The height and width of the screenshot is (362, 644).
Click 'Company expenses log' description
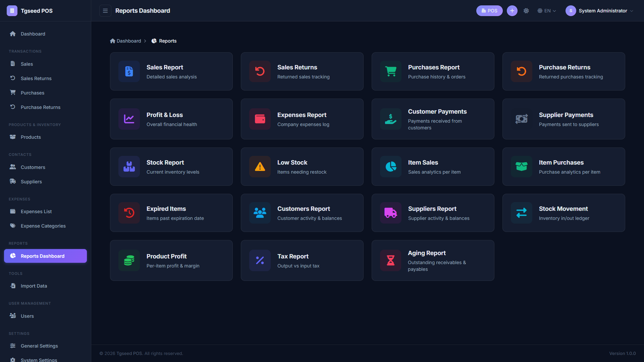303,125
